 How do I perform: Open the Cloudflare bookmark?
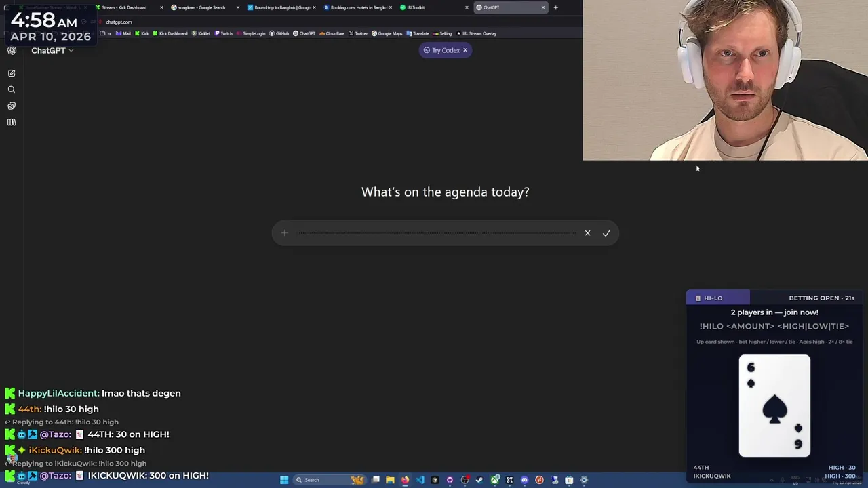332,33
